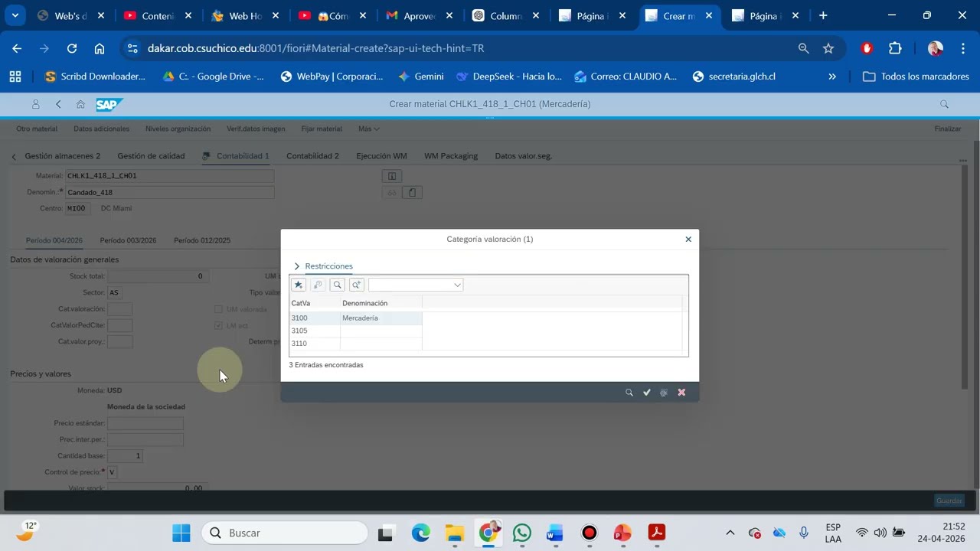Select the Período 012/2025 tab
The height and width of the screenshot is (551, 980).
(202, 240)
